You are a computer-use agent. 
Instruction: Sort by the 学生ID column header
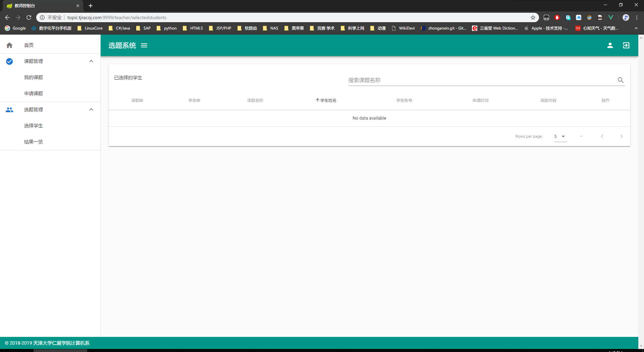194,100
